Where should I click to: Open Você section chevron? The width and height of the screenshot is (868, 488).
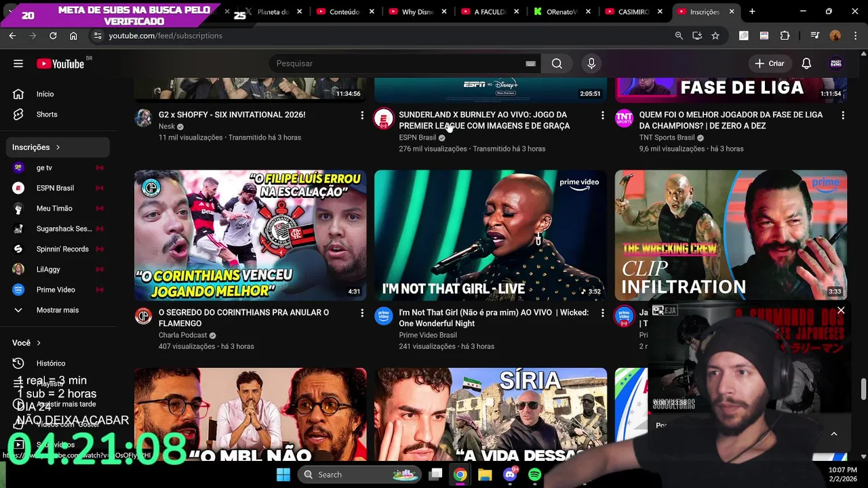pyautogui.click(x=39, y=343)
